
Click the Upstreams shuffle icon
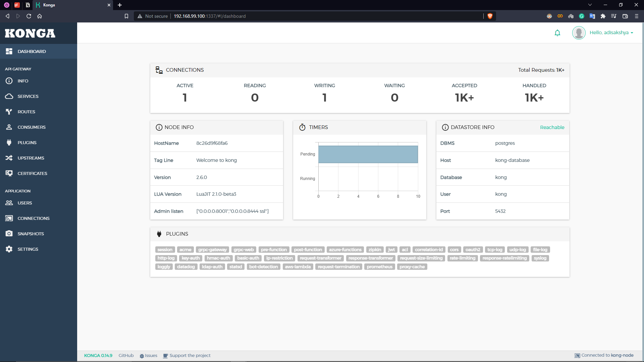point(9,158)
